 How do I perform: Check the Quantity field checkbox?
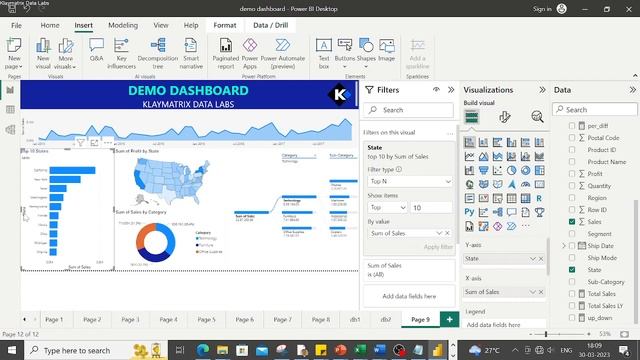pyautogui.click(x=572, y=186)
